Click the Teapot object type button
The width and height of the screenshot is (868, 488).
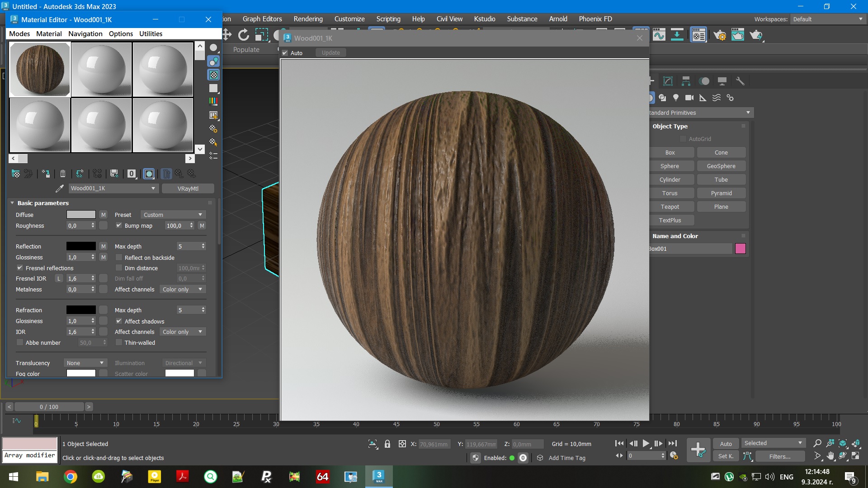pos(671,206)
